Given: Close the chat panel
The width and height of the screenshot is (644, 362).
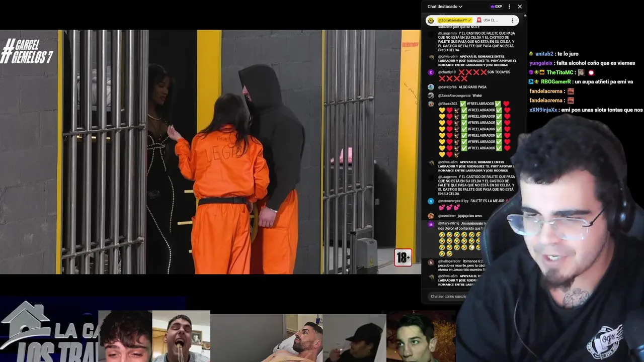Looking at the screenshot, I should 520,7.
